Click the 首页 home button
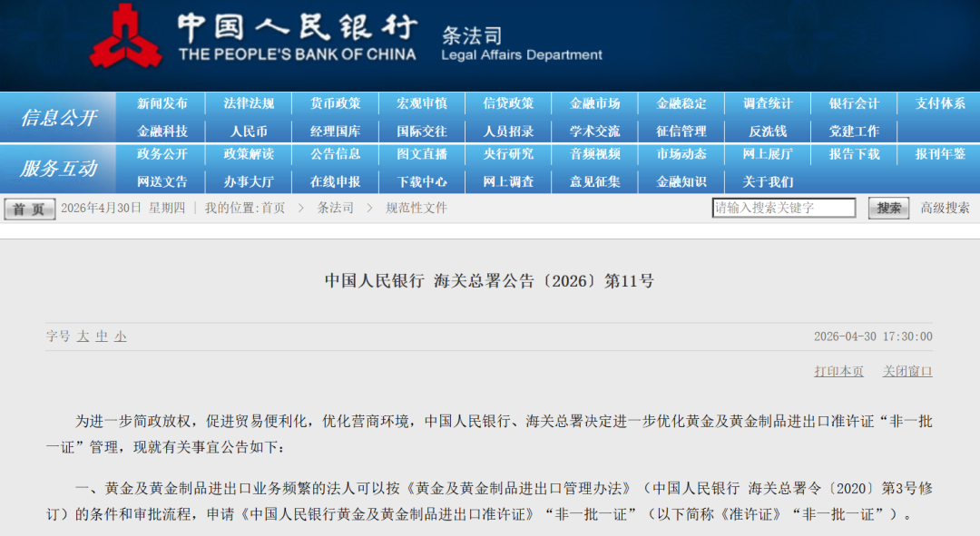The height and width of the screenshot is (536, 980). [29, 209]
